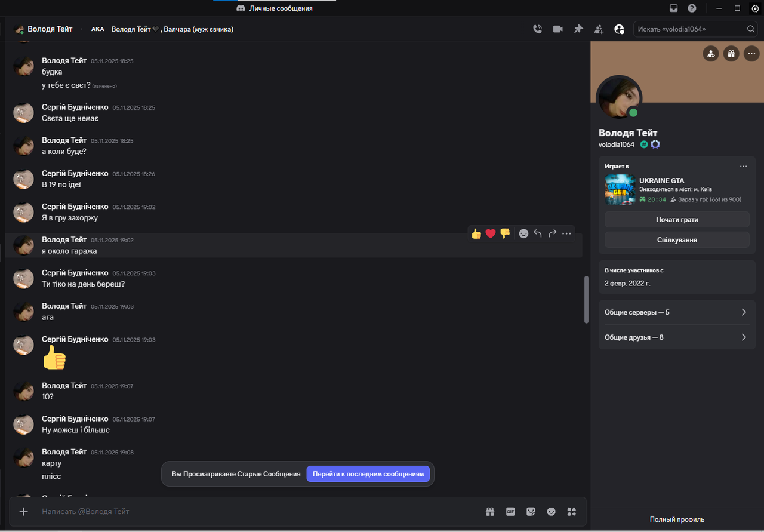The height and width of the screenshot is (532, 764).
Task: Open add reaction smiley on the hovered message
Action: tap(523, 233)
